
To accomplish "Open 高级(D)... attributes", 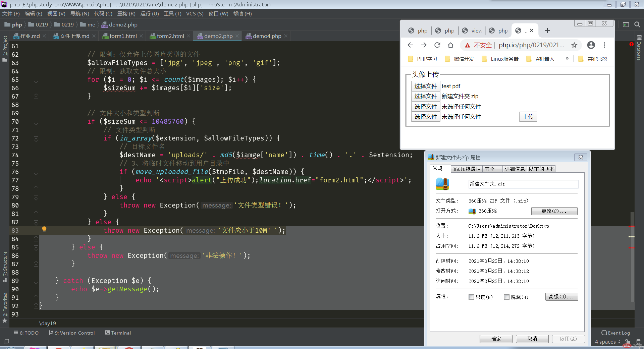I will (561, 297).
